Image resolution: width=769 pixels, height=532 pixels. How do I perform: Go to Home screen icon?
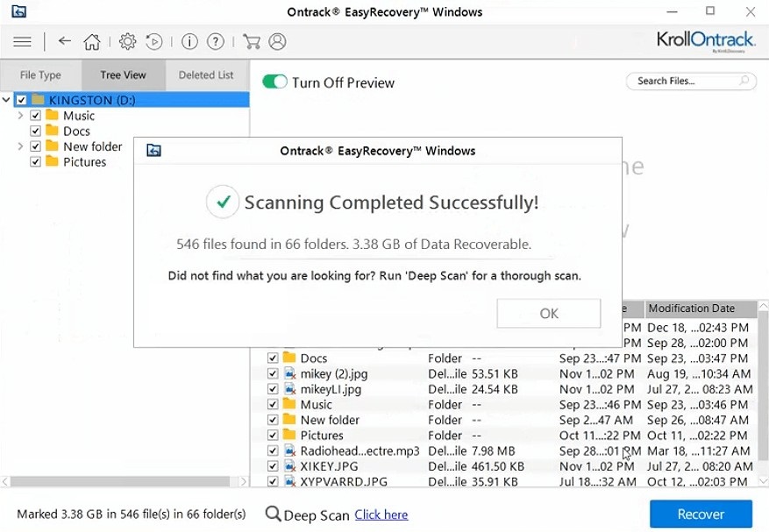[92, 42]
